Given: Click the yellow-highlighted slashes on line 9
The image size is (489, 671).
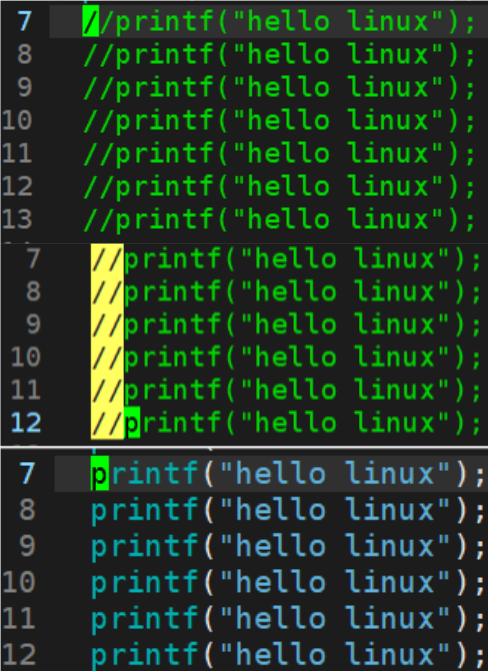Looking at the screenshot, I should click(x=107, y=324).
